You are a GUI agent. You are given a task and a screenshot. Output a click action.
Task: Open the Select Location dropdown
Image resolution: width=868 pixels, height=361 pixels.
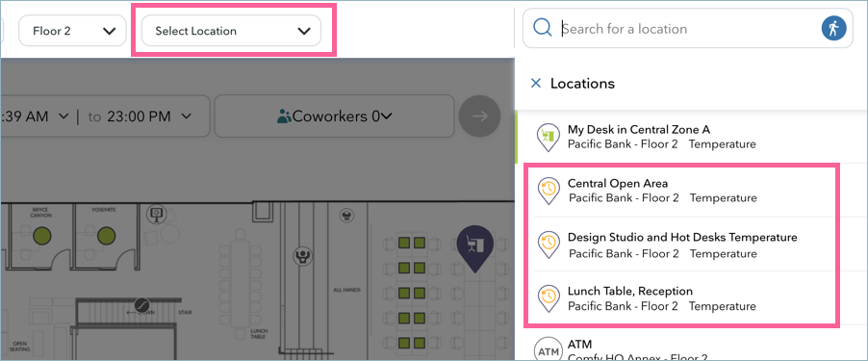click(x=231, y=31)
